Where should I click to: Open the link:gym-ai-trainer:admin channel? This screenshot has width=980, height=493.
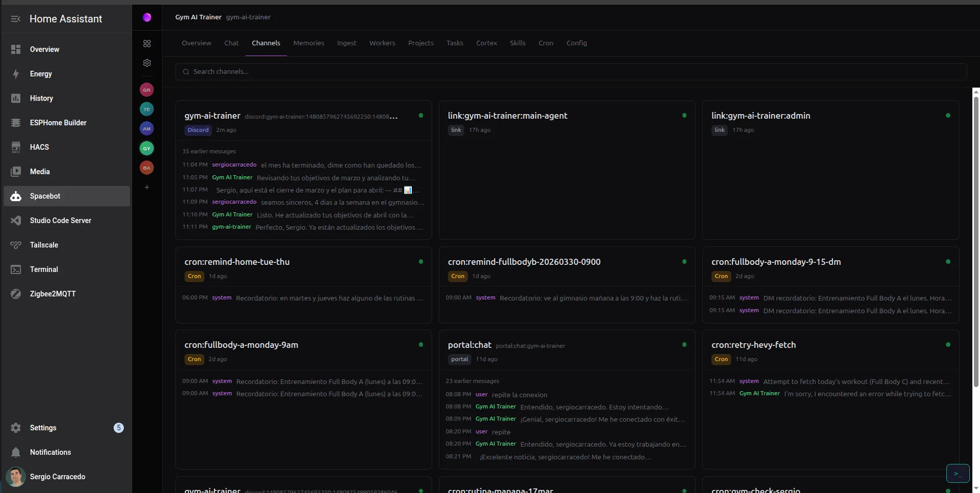pyautogui.click(x=760, y=116)
